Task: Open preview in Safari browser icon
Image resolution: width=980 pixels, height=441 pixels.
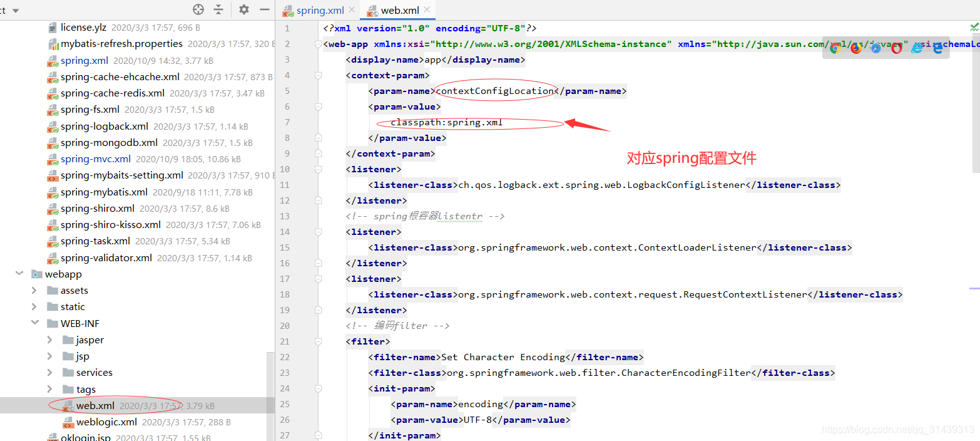Action: tap(876, 47)
